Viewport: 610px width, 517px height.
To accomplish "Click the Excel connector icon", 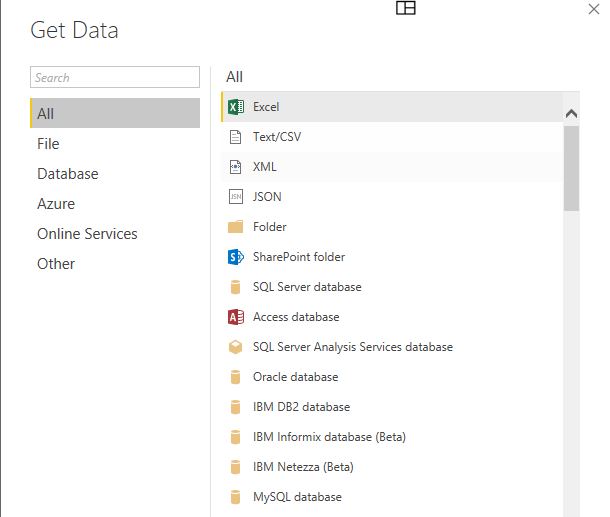I will point(236,107).
